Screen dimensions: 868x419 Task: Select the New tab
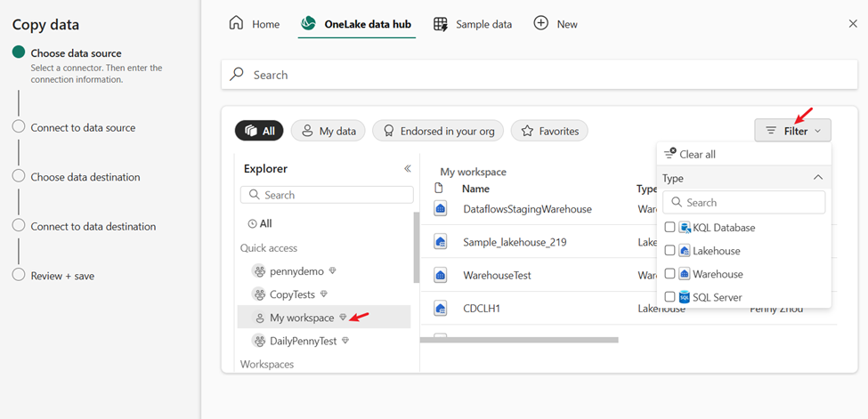pos(556,24)
